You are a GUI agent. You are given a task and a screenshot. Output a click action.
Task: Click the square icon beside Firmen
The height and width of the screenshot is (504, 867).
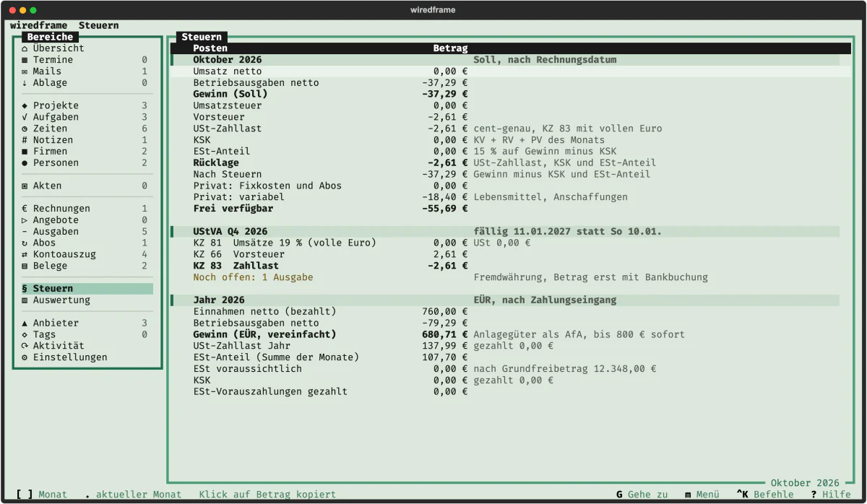pos(25,152)
